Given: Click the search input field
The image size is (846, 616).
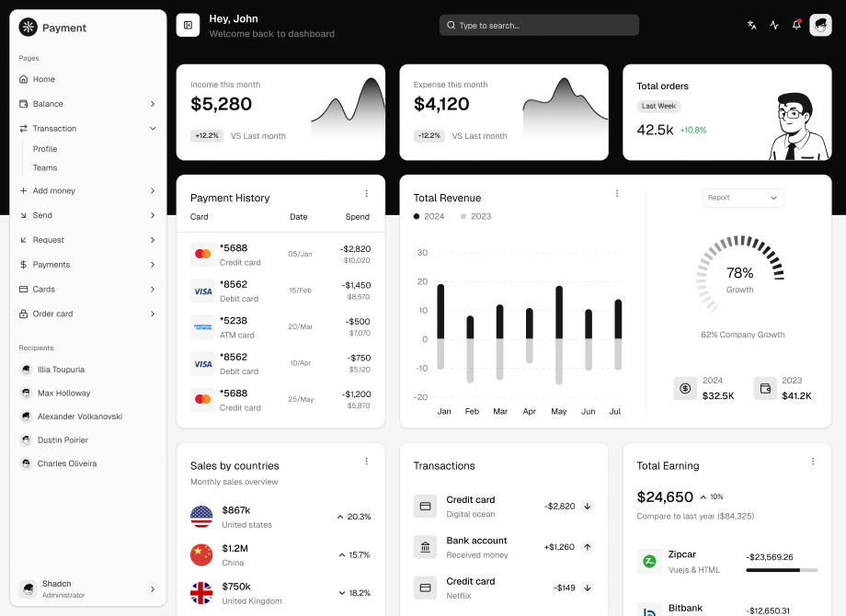Looking at the screenshot, I should [538, 25].
